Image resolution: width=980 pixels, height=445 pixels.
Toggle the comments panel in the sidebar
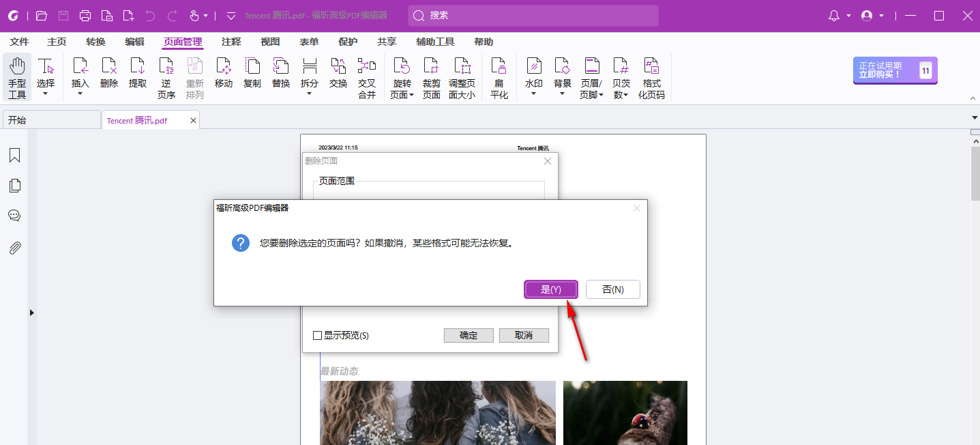[x=14, y=215]
